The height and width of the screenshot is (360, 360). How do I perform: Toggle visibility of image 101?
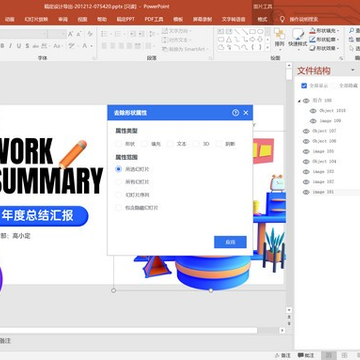tap(306, 192)
